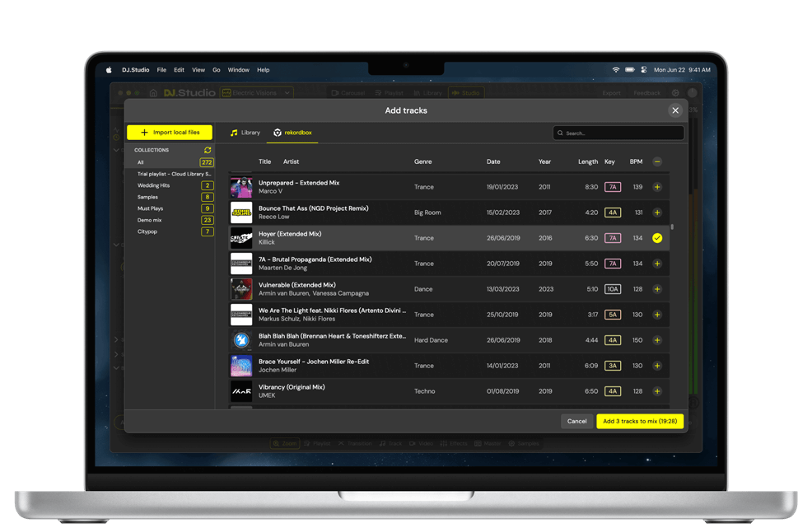
Task: Sort tracks by BPM column header
Action: tap(636, 162)
